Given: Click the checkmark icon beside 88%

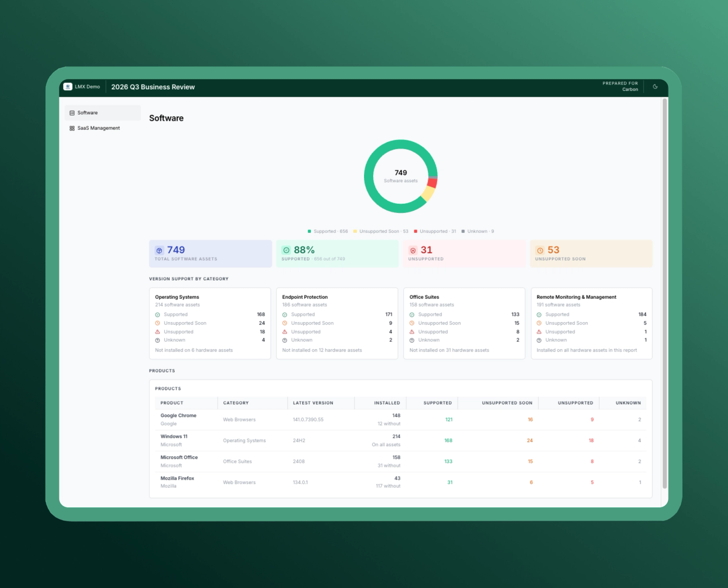Looking at the screenshot, I should (x=286, y=250).
